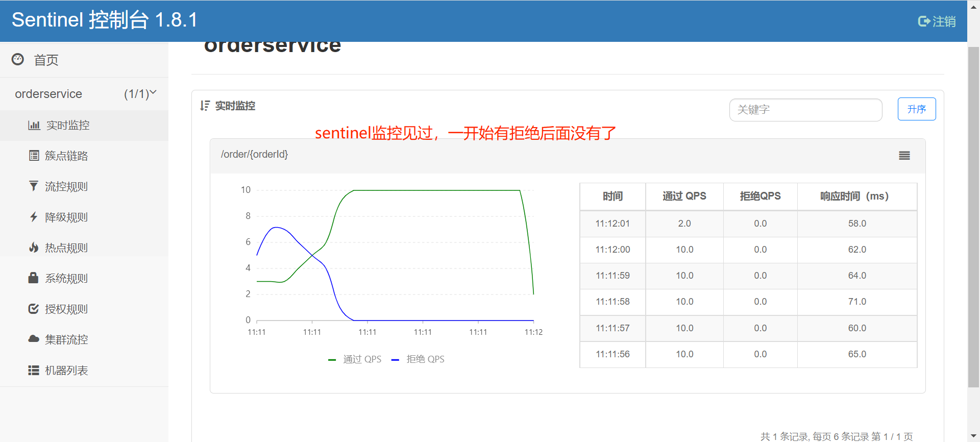
Task: Click the 65.0 response time value
Action: click(x=857, y=354)
